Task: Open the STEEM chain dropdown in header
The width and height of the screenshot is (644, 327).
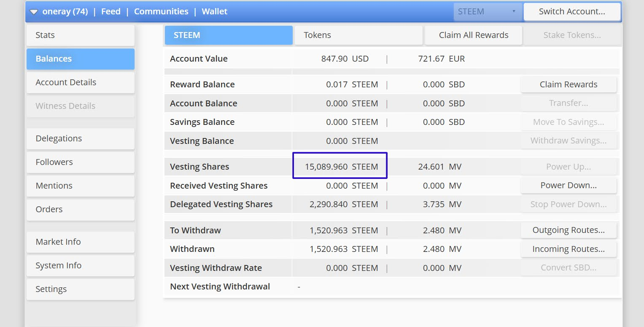Action: (x=488, y=12)
